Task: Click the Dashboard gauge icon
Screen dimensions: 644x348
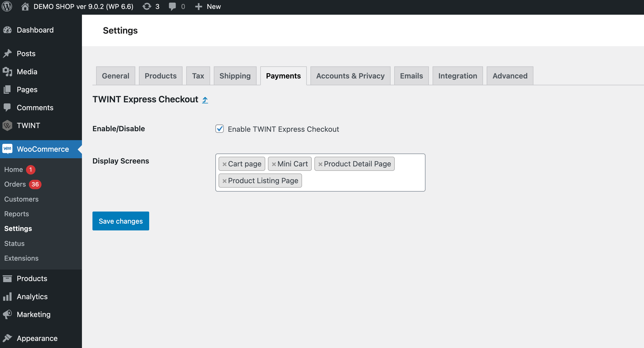Action: (x=7, y=30)
